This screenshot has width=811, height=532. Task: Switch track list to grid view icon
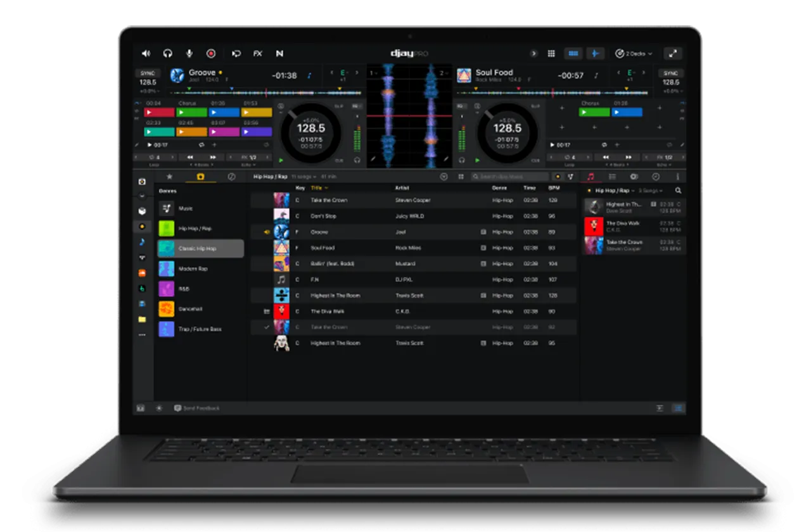point(461,177)
